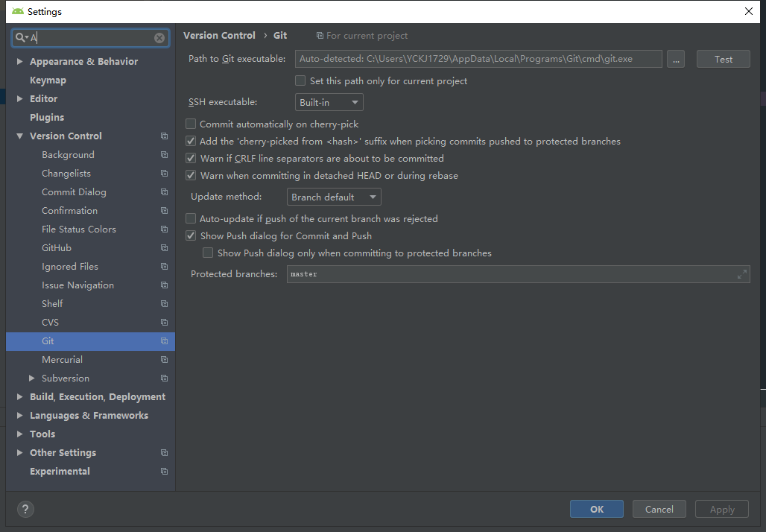Uncheck Add 'cherry-picked from' suffix option
The height and width of the screenshot is (532, 766).
tap(191, 141)
